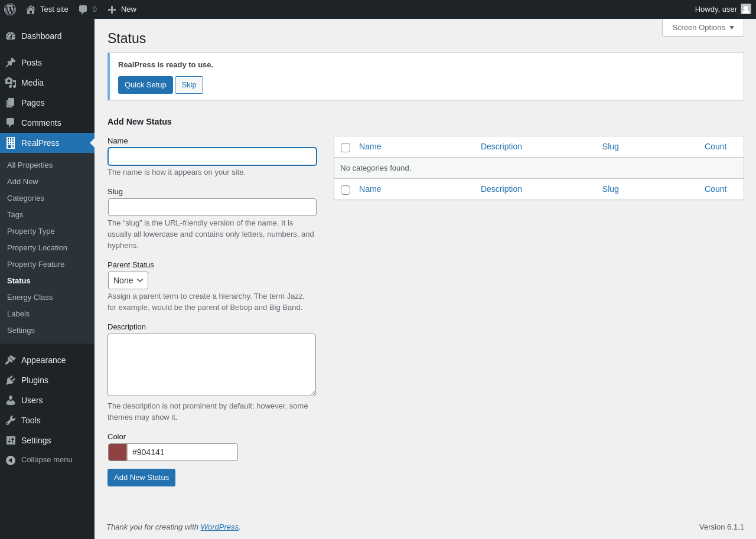The image size is (756, 539).
Task: Open the comments bubble icon in admin bar
Action: [x=83, y=9]
